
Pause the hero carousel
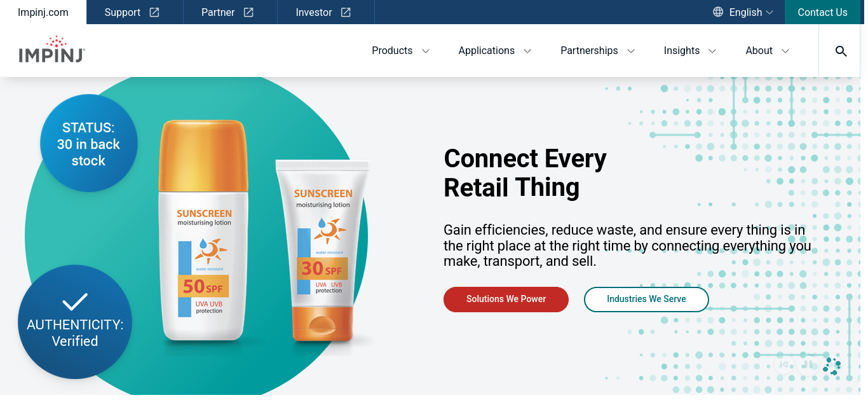coord(808,364)
